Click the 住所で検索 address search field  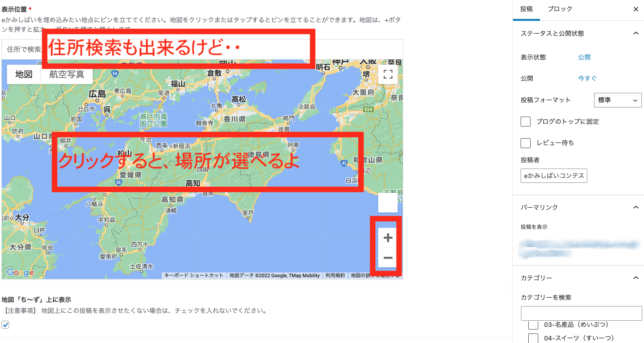pyautogui.click(x=202, y=49)
